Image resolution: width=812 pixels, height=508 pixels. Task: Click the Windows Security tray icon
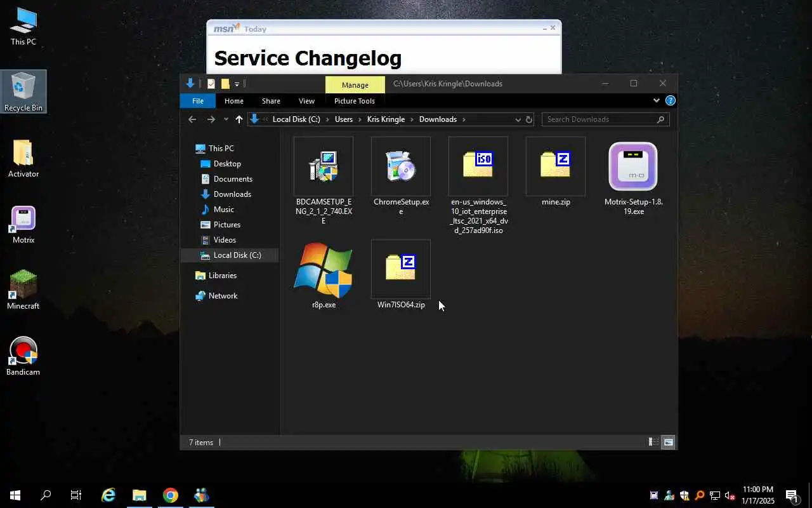pyautogui.click(x=684, y=495)
